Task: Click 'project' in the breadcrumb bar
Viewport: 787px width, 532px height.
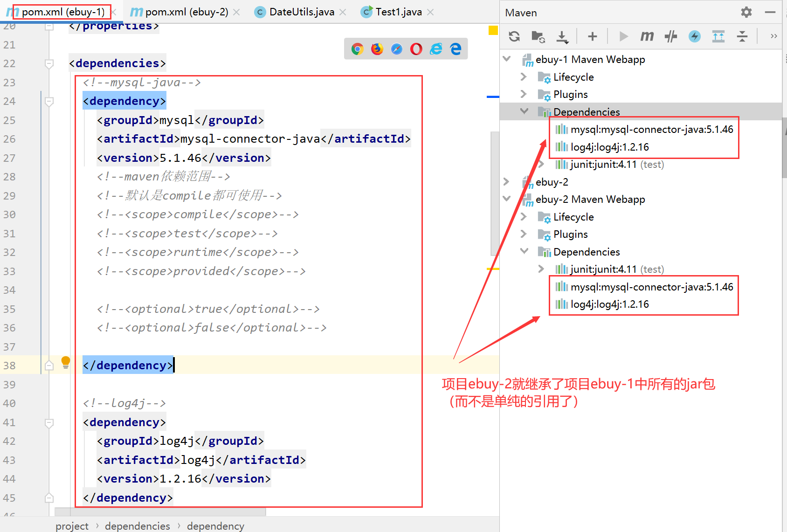Action: [x=72, y=526]
